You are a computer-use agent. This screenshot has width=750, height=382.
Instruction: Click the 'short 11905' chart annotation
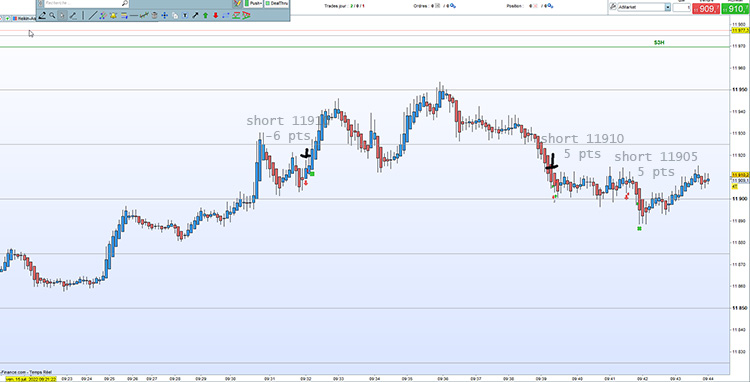(x=656, y=156)
